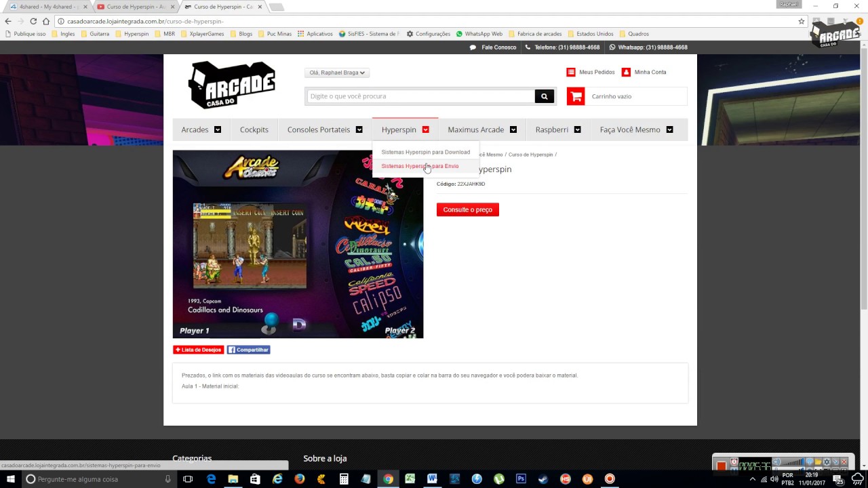Viewport: 868px width, 488px height.
Task: Select Sistemas Hyperspin para Download
Action: [425, 152]
